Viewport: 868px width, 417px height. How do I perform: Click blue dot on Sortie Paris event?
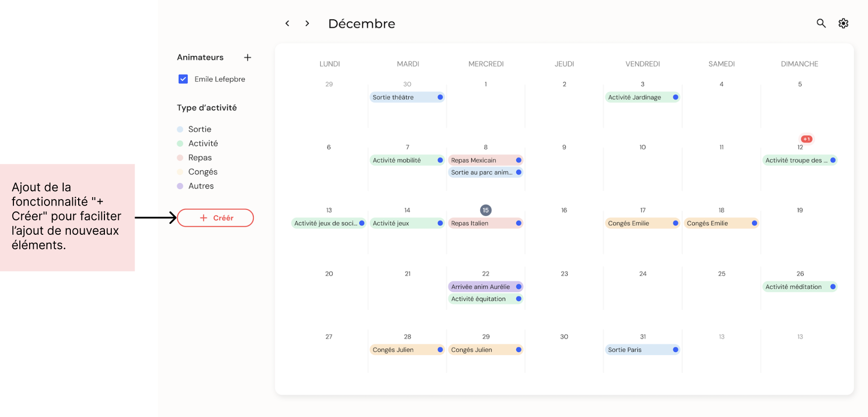(675, 350)
